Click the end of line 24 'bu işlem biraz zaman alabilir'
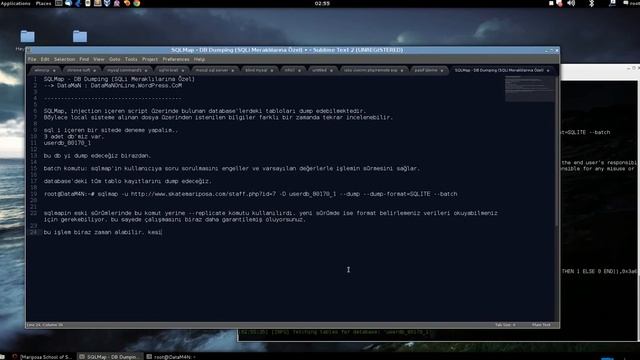Viewport: 640px width, 360px height. [x=162, y=232]
